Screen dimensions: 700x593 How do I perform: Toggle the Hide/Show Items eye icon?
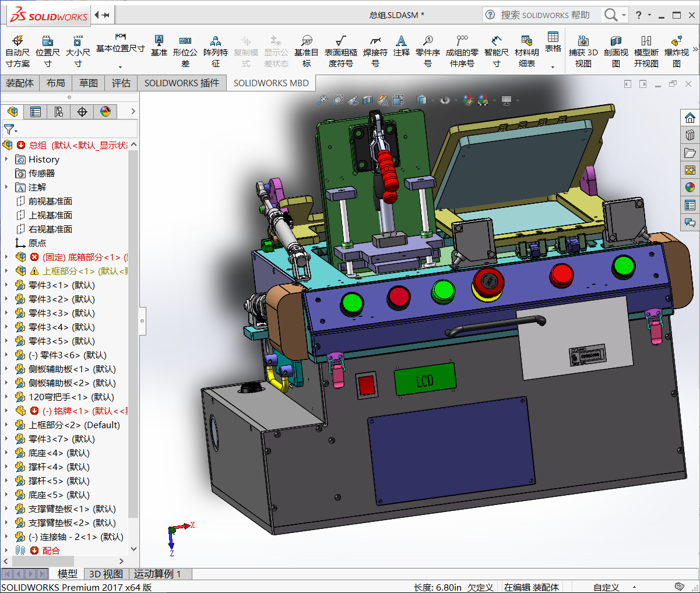click(445, 100)
